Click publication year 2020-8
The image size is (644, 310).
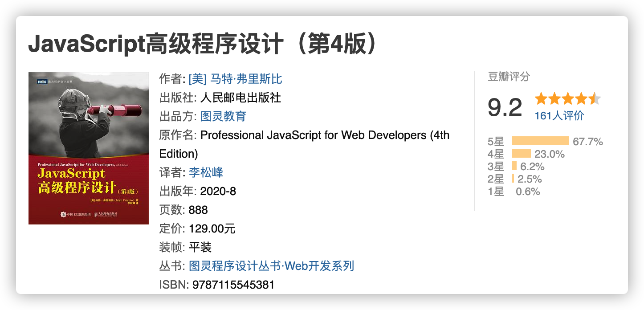tap(218, 191)
